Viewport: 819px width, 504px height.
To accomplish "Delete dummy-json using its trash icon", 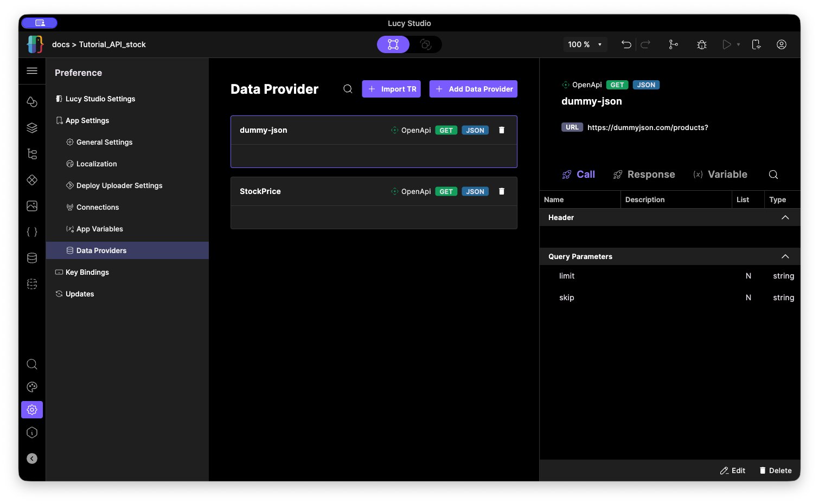I will tap(502, 130).
